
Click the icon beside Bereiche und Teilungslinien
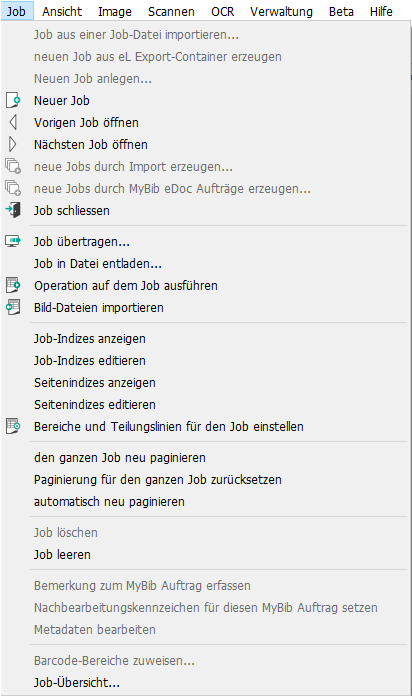coord(13,427)
